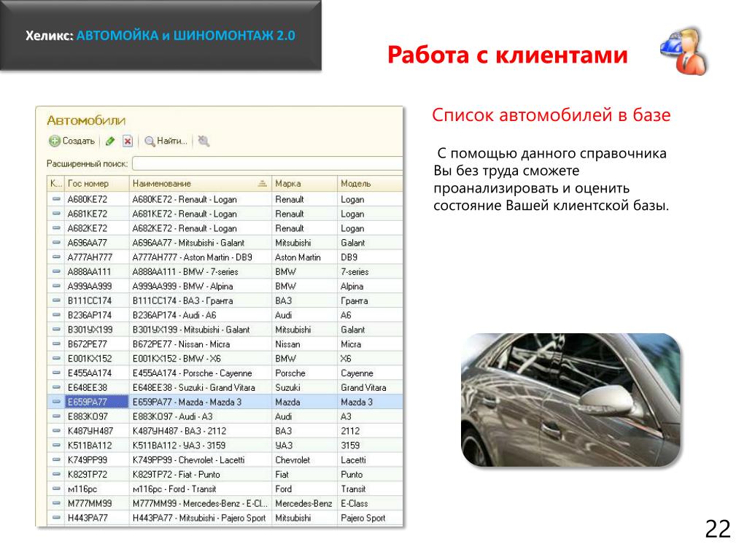Sort by Гос номер column header

(x=97, y=183)
